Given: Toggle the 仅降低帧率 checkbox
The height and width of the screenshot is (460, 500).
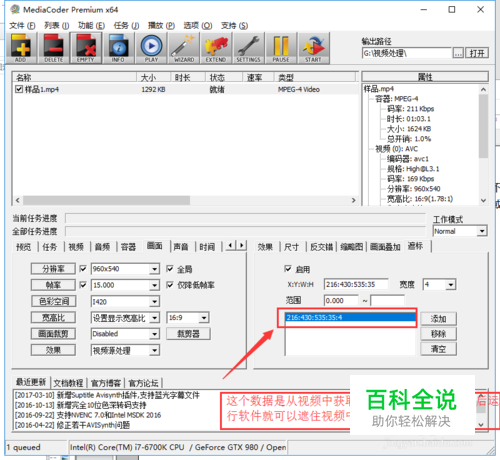Looking at the screenshot, I should click(170, 285).
